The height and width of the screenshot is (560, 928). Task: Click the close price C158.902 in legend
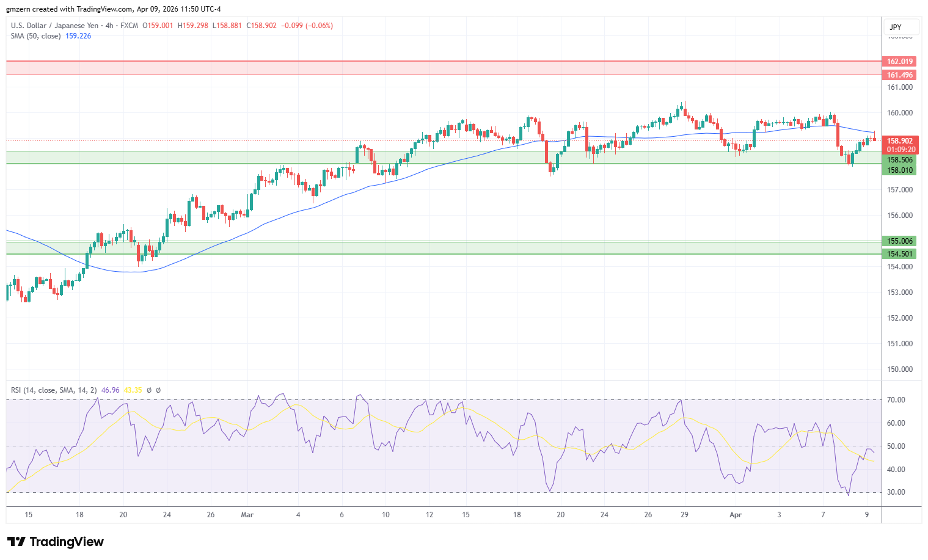click(261, 26)
